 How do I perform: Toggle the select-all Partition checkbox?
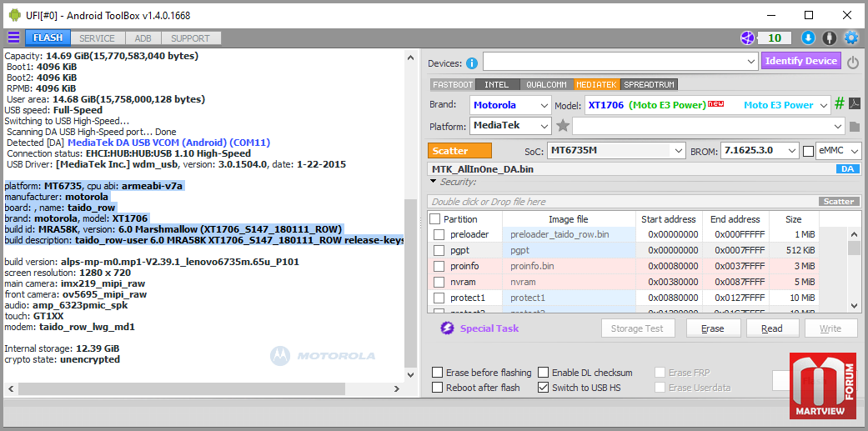pos(435,219)
